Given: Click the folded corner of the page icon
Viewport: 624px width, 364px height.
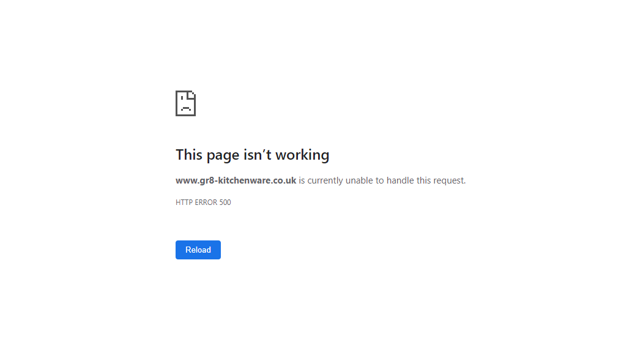Looking at the screenshot, I should pyautogui.click(x=191, y=95).
